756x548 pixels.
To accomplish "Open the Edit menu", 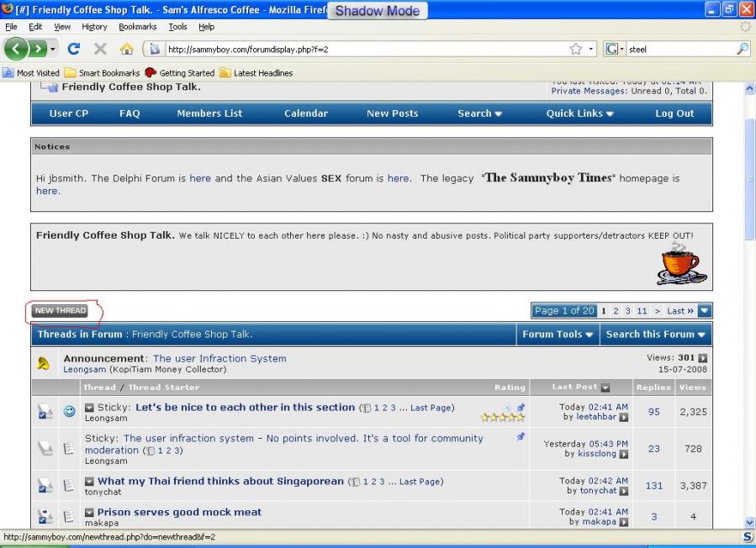I will (35, 27).
